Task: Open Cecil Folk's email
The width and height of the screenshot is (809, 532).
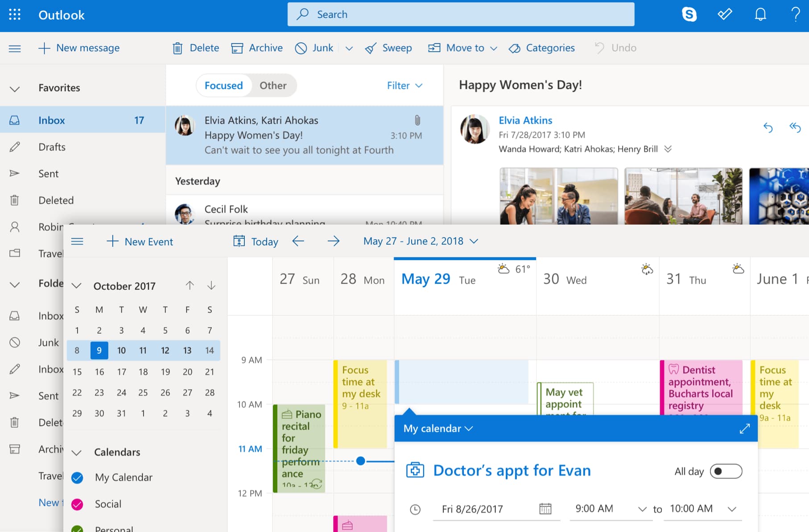Action: click(305, 210)
